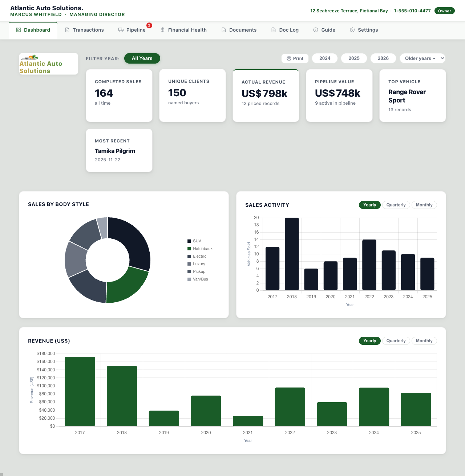
Task: Click the Settings gear icon
Action: coord(352,30)
